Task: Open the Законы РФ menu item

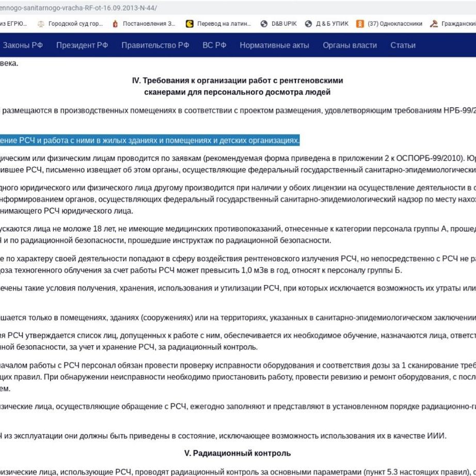Action: tap(23, 45)
